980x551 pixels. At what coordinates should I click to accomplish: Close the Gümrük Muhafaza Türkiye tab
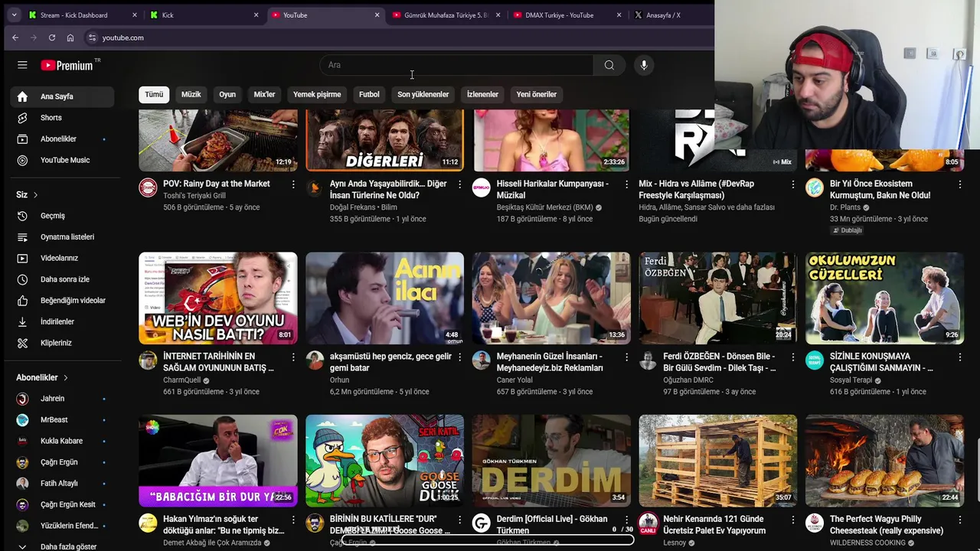coord(498,15)
